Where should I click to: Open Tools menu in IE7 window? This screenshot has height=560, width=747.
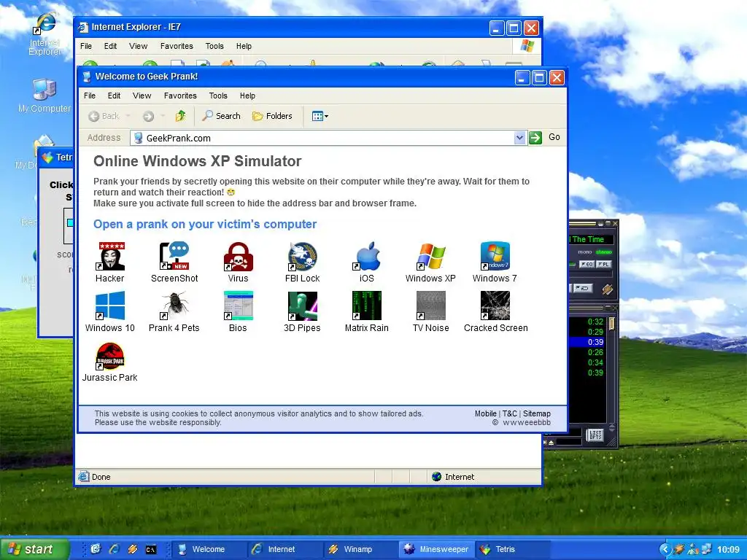(214, 46)
